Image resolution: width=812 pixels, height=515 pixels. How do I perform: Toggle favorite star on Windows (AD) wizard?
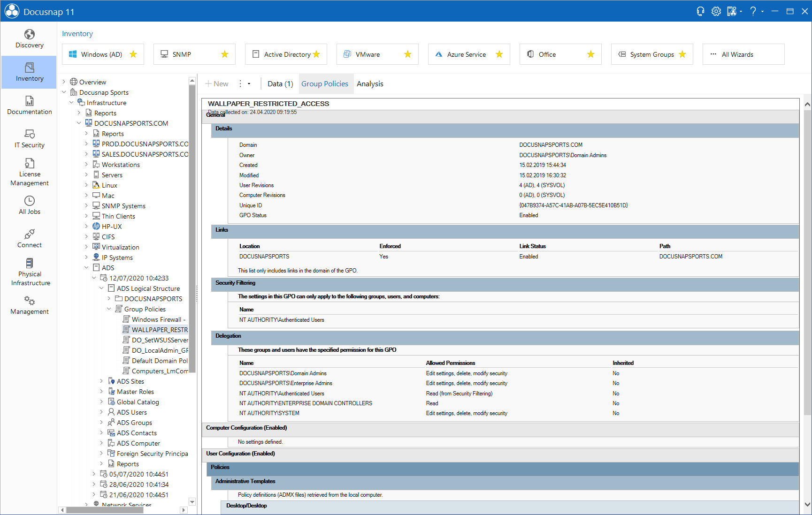point(133,54)
